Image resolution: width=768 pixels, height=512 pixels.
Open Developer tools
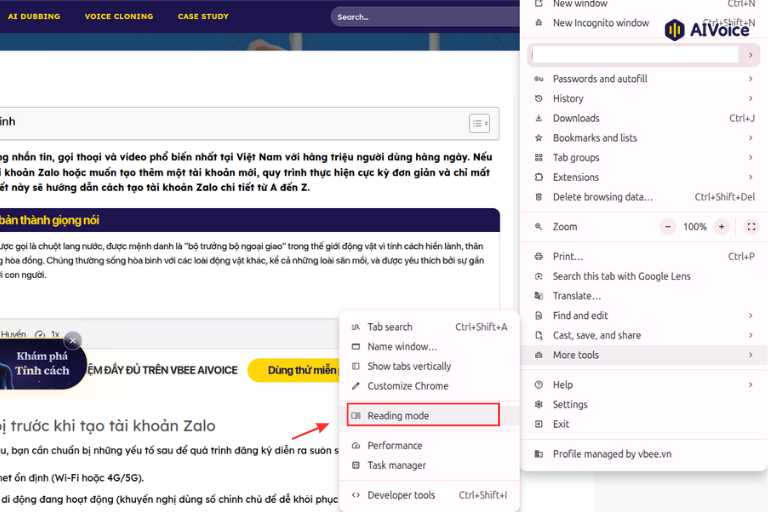click(x=429, y=495)
